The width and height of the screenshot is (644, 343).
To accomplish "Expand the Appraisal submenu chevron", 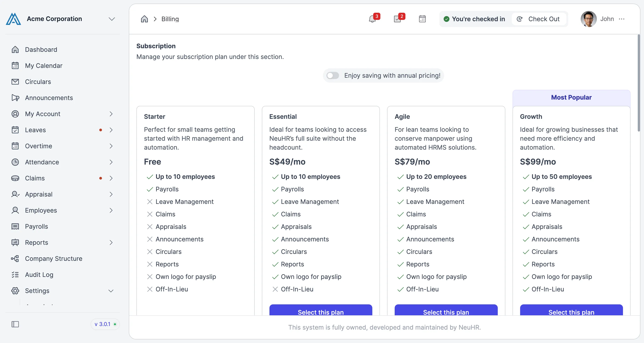I will click(x=111, y=194).
